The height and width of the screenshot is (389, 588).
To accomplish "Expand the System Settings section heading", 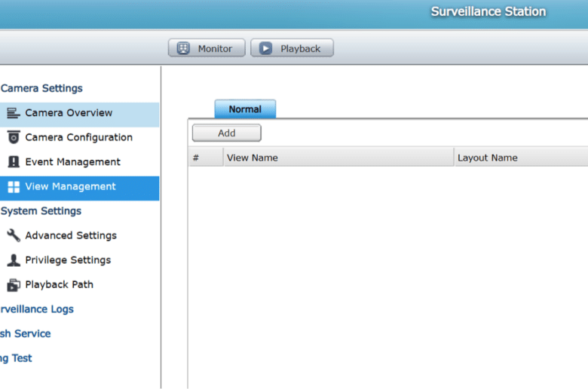I will [x=41, y=211].
